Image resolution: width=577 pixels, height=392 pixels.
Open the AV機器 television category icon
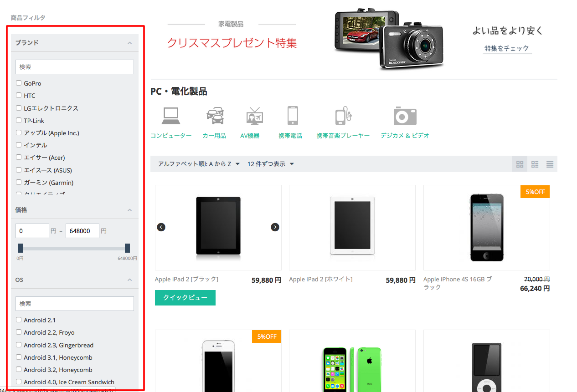point(255,116)
